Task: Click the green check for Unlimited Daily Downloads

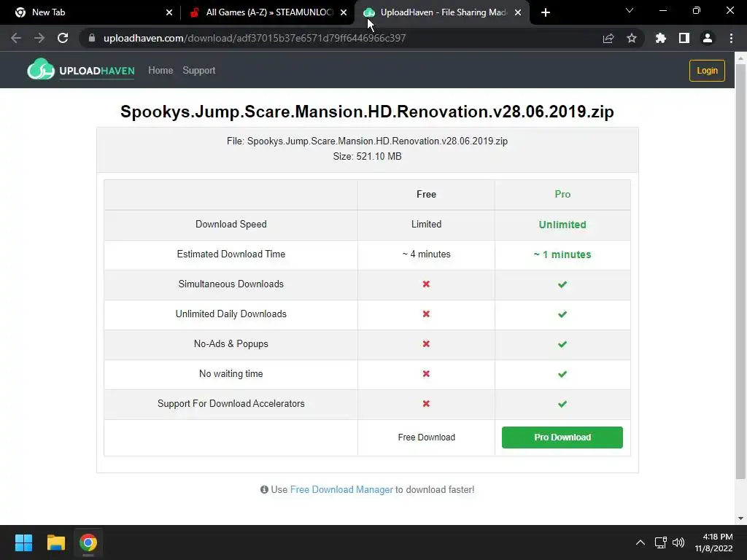Action: tap(562, 314)
